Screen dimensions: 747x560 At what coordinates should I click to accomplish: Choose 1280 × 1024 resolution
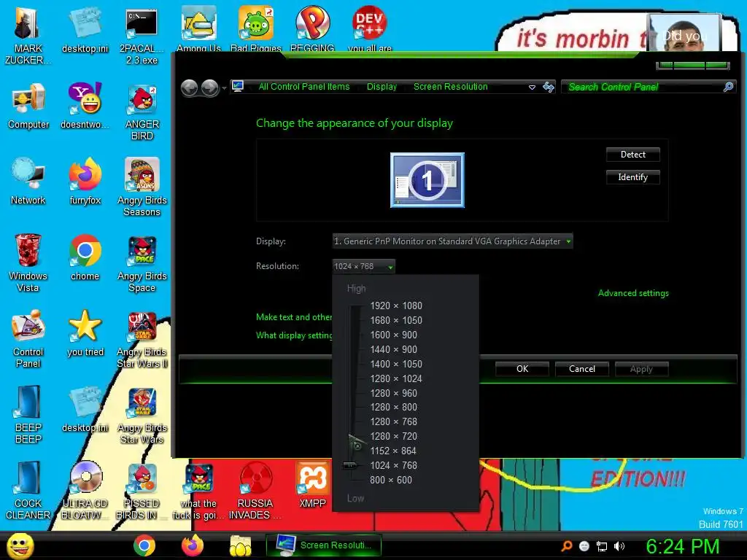[x=396, y=379]
